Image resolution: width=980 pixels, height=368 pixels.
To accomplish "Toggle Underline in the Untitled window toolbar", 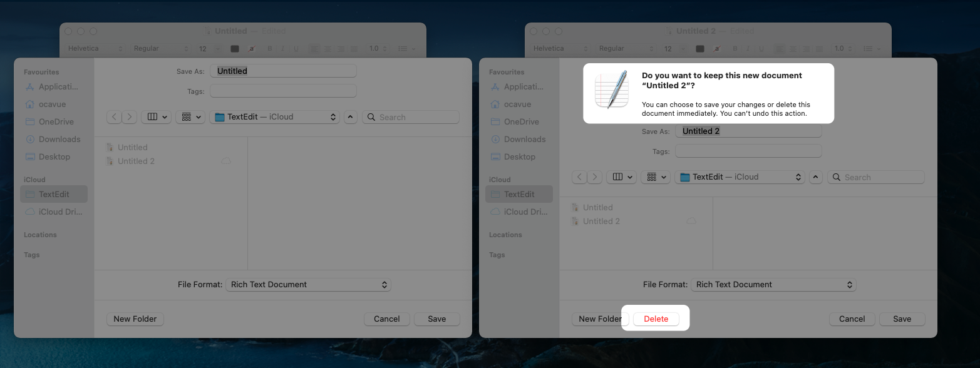I will click(x=296, y=48).
